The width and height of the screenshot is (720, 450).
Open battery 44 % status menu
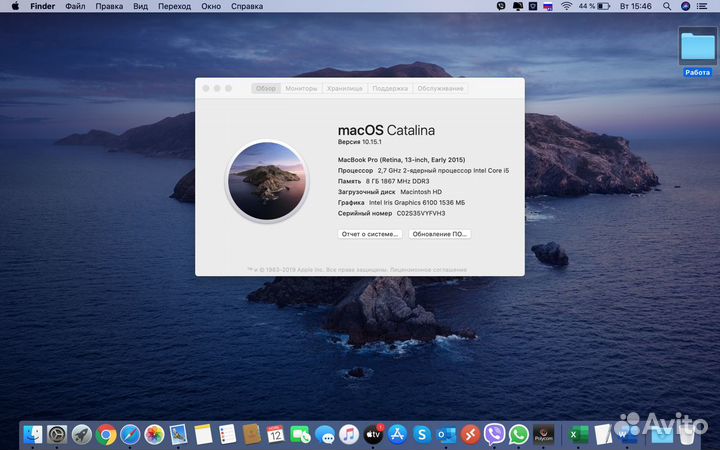594,6
